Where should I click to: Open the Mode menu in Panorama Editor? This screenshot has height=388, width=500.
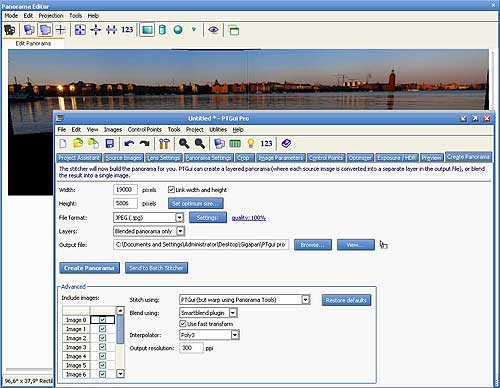[11, 16]
